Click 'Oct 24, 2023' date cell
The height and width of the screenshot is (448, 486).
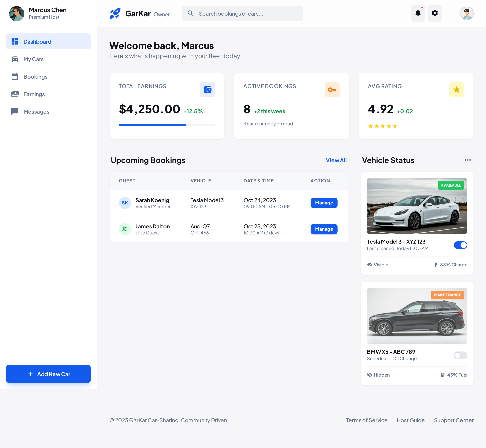pyautogui.click(x=260, y=200)
